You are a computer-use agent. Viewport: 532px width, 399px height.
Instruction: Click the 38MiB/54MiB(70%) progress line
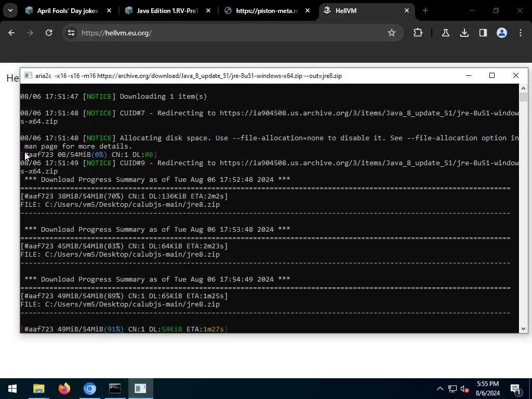[x=124, y=196]
